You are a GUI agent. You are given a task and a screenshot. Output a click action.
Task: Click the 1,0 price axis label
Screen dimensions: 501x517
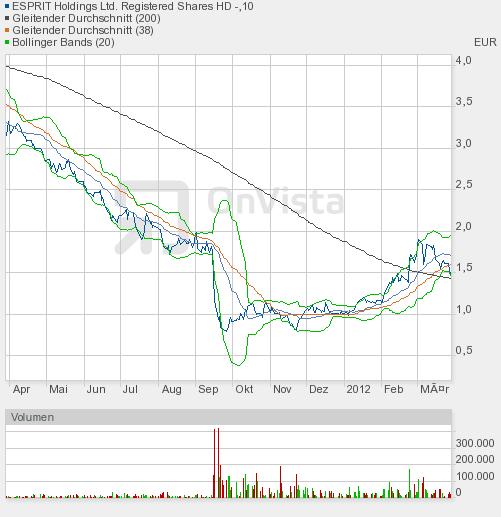[x=464, y=309]
